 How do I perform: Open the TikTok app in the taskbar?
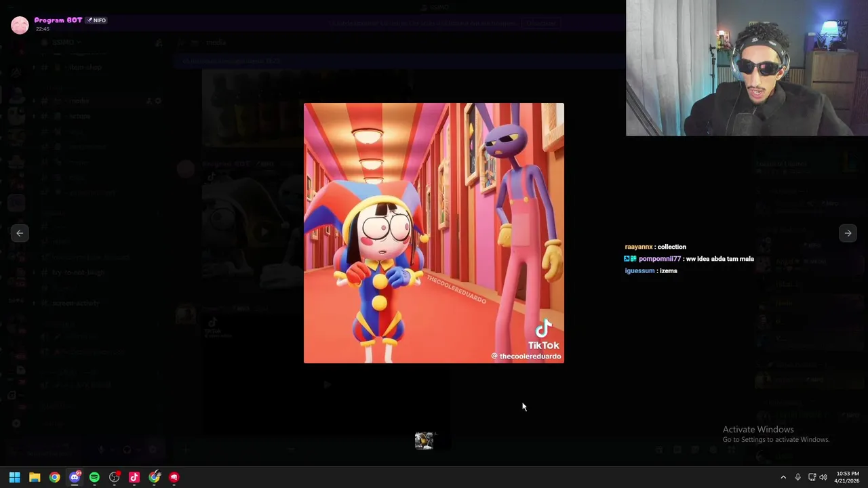click(x=134, y=477)
